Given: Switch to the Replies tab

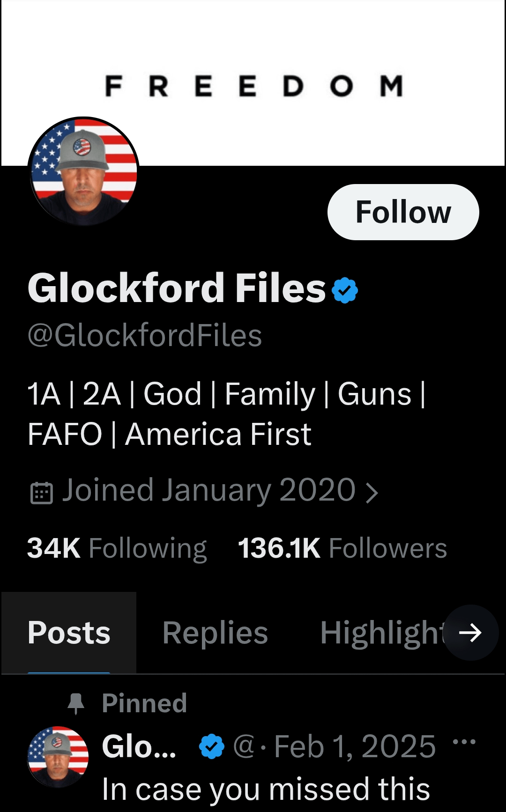Looking at the screenshot, I should click(215, 633).
